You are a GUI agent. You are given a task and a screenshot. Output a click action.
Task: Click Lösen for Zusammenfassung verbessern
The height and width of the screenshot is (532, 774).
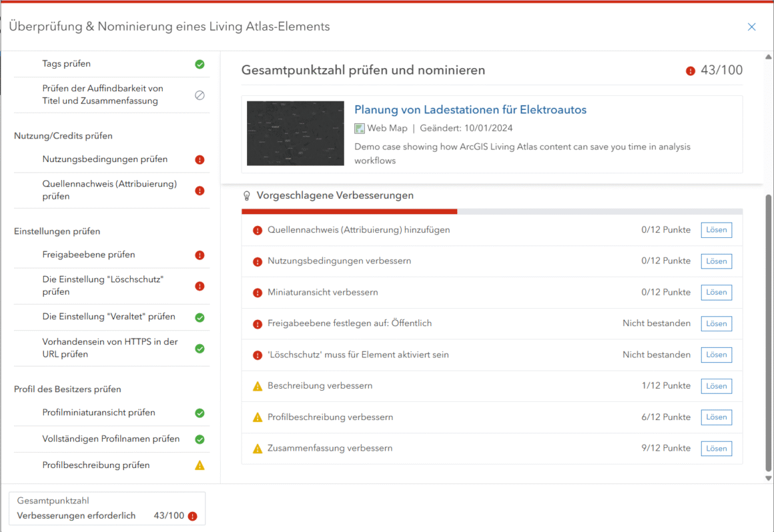(716, 449)
